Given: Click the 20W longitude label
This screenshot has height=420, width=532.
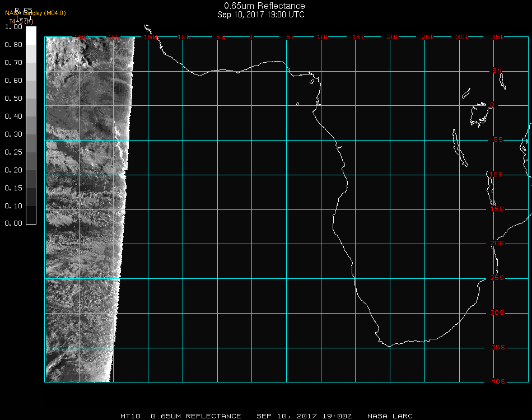Looking at the screenshot, I should tap(115, 37).
